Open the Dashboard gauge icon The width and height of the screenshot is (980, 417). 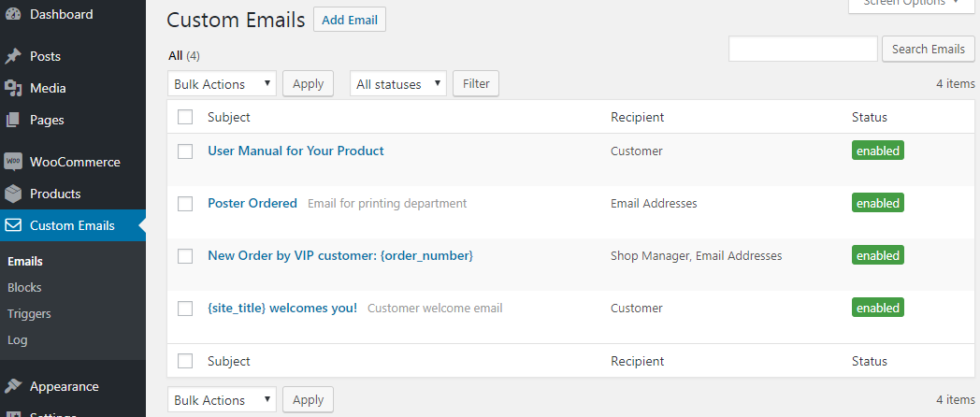tap(13, 14)
